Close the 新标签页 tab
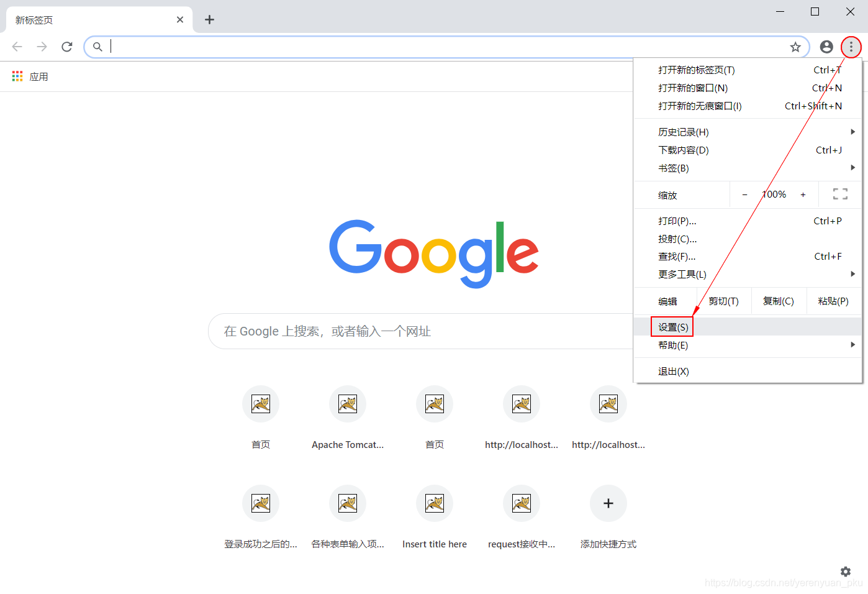Image resolution: width=868 pixels, height=594 pixels. pos(180,20)
